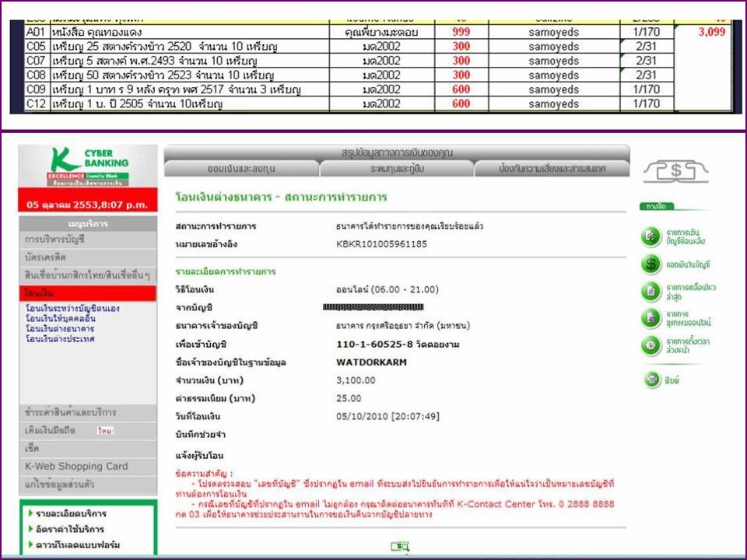Click the transfer amount 3,100.00
Viewport: 747px width, 560px height.
(x=356, y=380)
